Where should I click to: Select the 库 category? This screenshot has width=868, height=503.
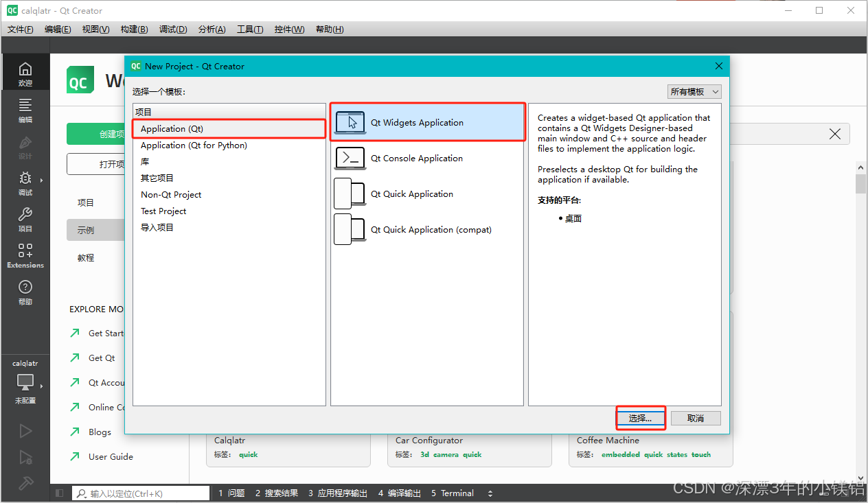229,161
